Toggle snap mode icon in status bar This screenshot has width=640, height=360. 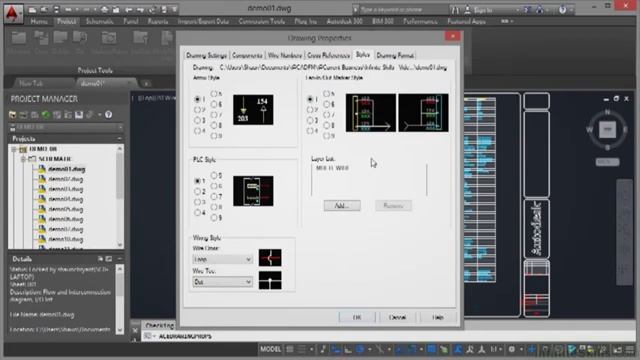302,349
